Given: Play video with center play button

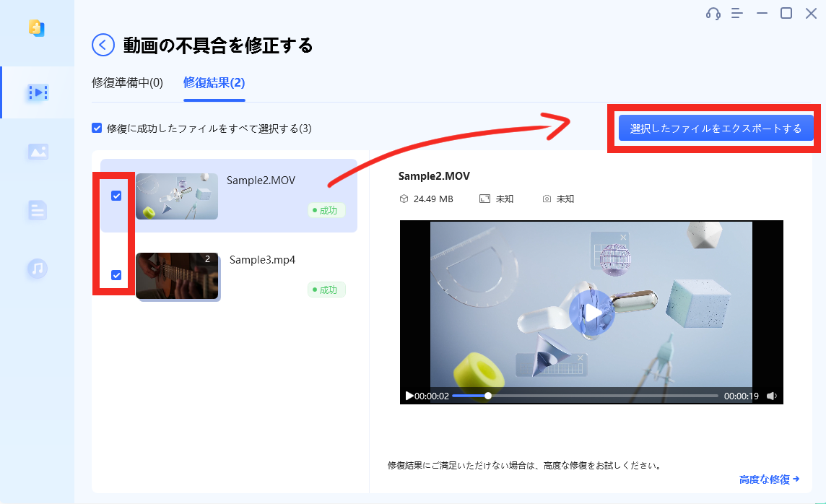Looking at the screenshot, I should coord(591,312).
